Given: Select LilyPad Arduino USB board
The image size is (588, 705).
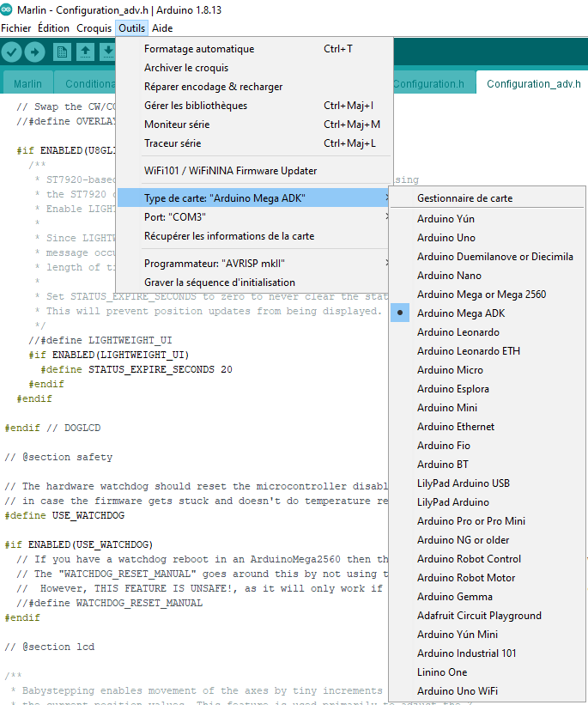Looking at the screenshot, I should pos(488,483).
